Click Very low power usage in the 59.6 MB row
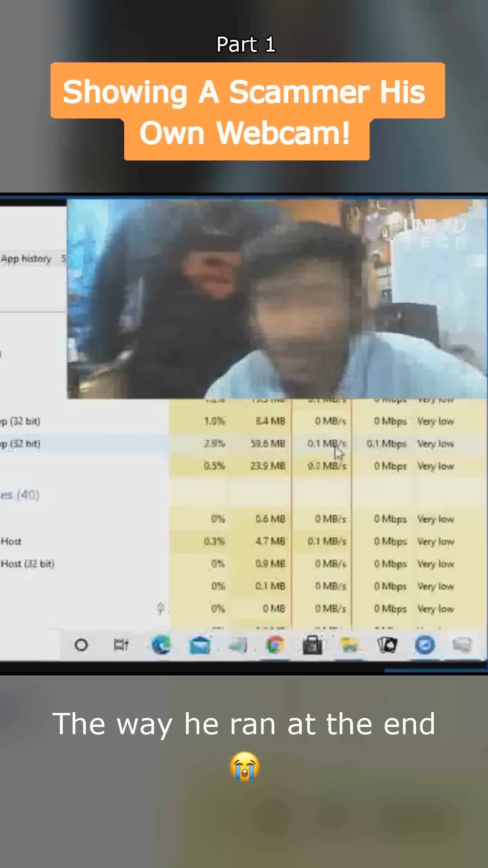Viewport: 488px width, 868px height. [436, 443]
